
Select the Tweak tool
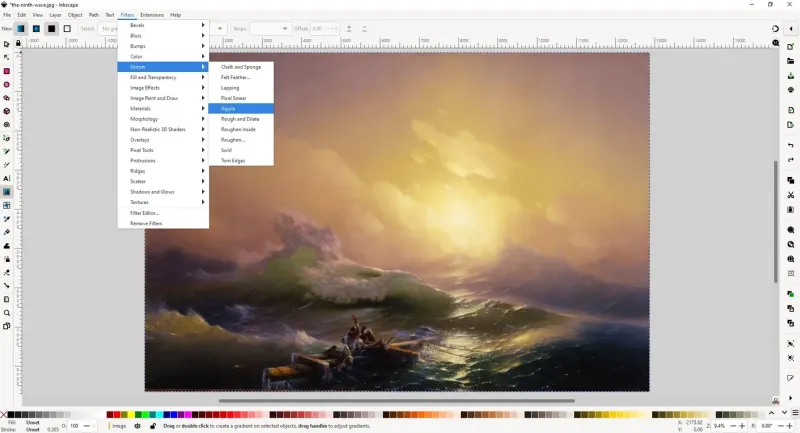[x=7, y=245]
